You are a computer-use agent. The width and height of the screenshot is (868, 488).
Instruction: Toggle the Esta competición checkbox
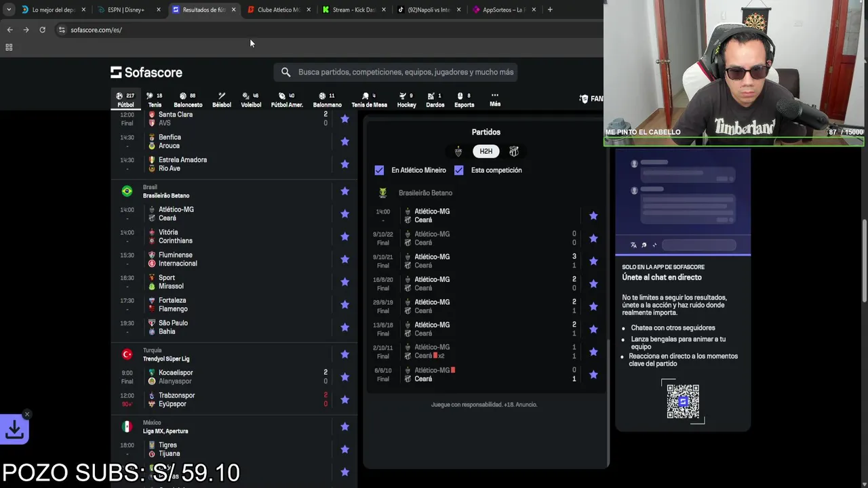(459, 170)
